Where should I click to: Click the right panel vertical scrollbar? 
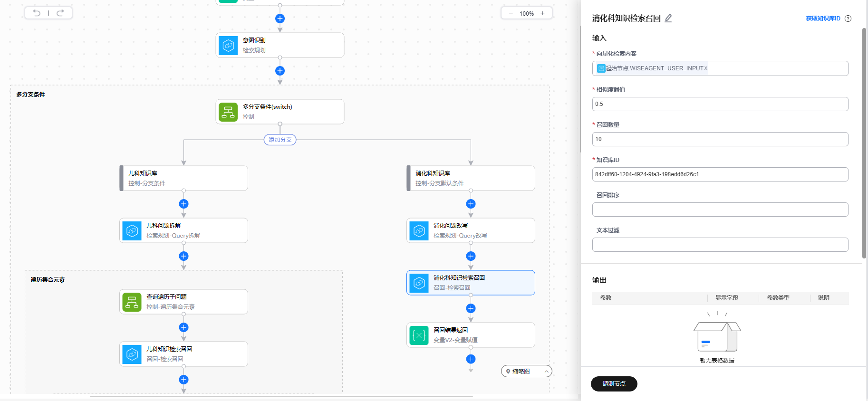pos(864,143)
